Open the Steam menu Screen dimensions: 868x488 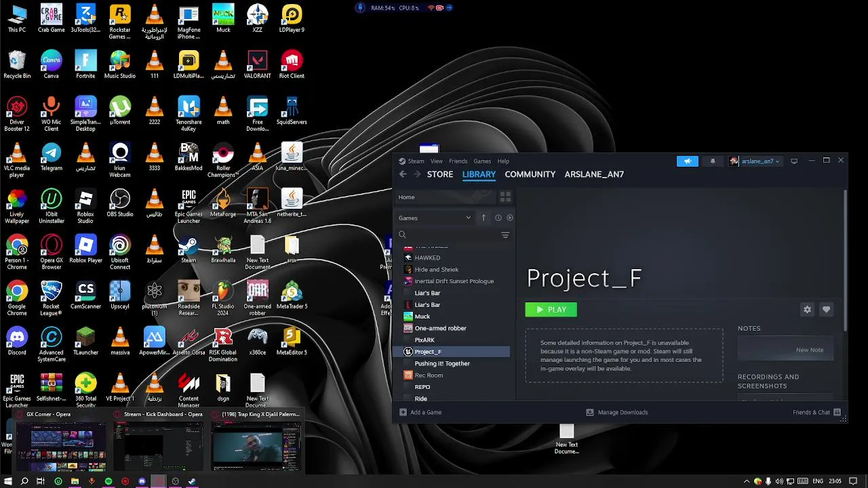(416, 161)
